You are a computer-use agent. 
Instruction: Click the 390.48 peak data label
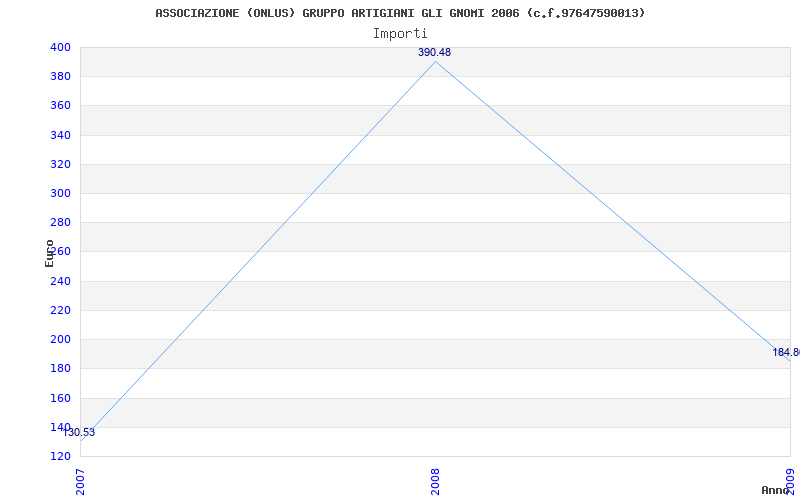pyautogui.click(x=435, y=53)
